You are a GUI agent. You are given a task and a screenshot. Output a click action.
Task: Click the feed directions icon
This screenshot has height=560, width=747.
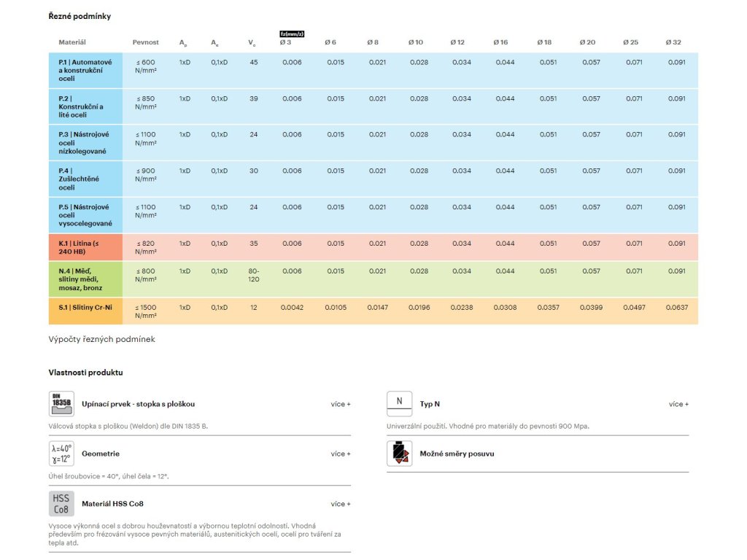pos(399,454)
